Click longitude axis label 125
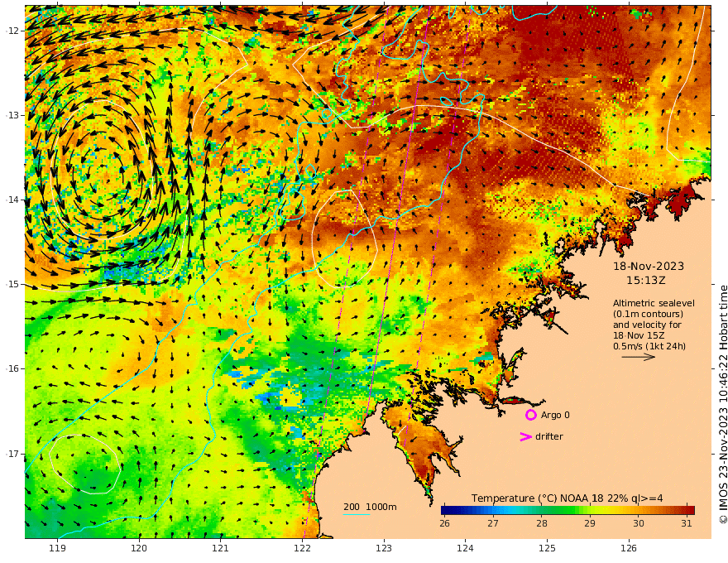This screenshot has width=728, height=563. pyautogui.click(x=547, y=548)
